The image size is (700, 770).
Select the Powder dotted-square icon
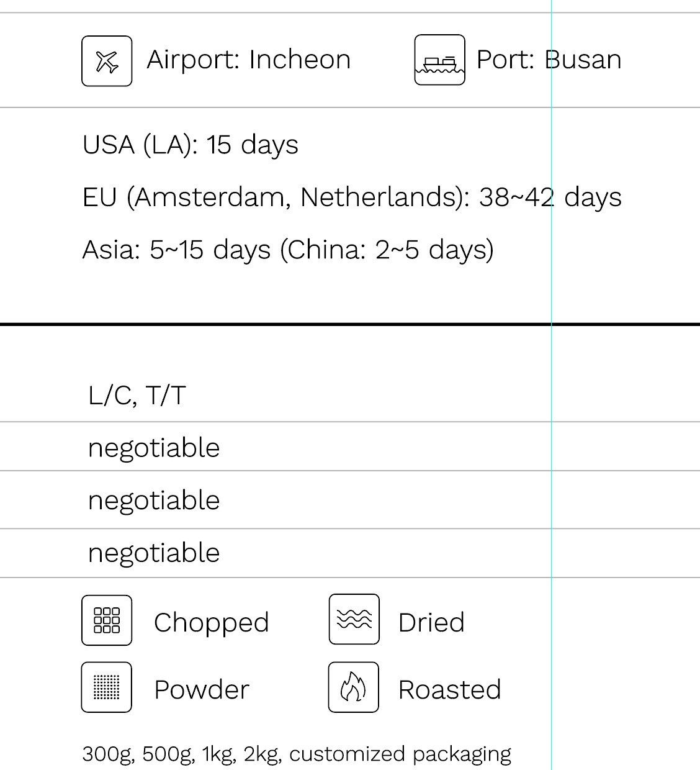click(x=107, y=687)
